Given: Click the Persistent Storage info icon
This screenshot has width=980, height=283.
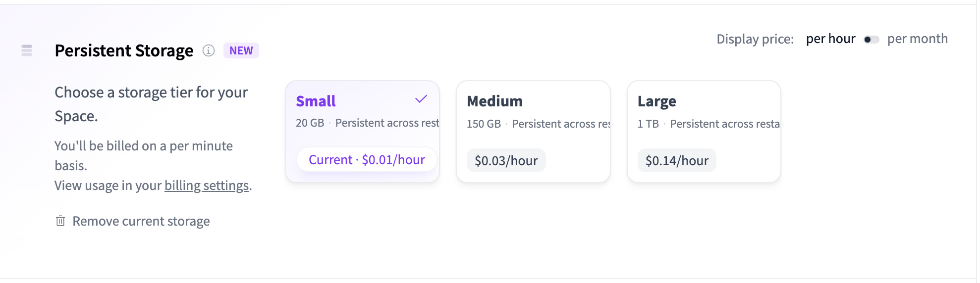Looking at the screenshot, I should point(209,50).
